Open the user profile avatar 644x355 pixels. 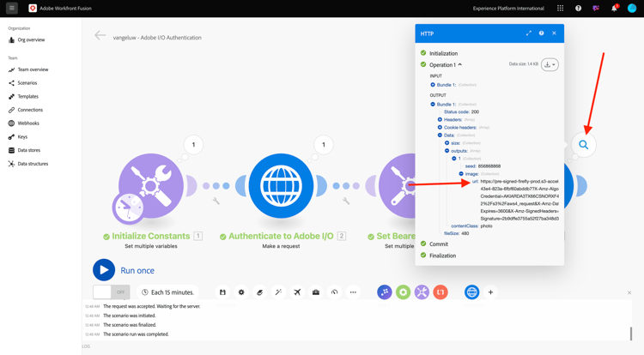coord(632,9)
